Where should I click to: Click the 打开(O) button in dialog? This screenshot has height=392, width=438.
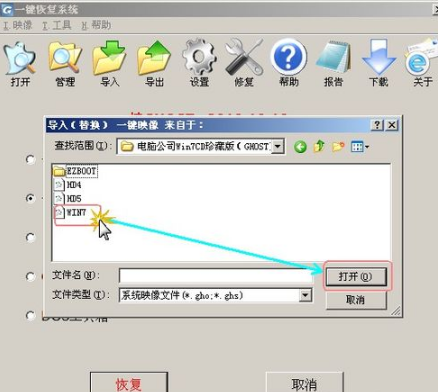(356, 277)
